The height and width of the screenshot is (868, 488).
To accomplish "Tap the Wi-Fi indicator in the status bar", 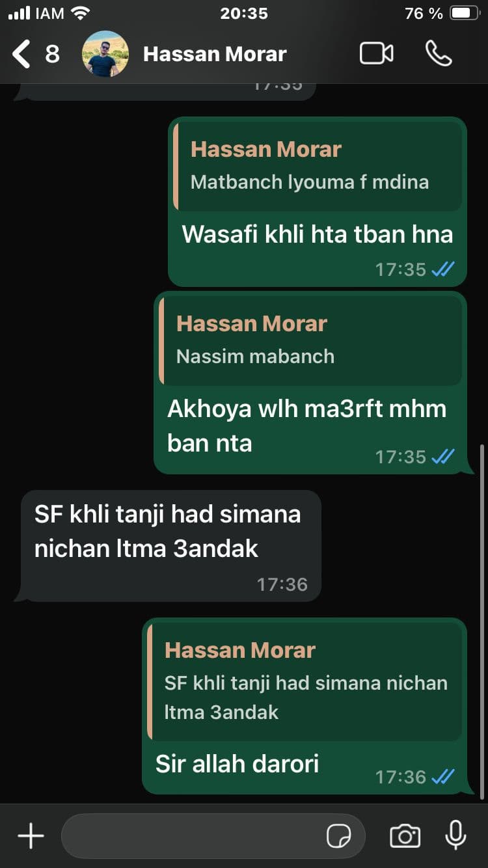I will point(81,13).
